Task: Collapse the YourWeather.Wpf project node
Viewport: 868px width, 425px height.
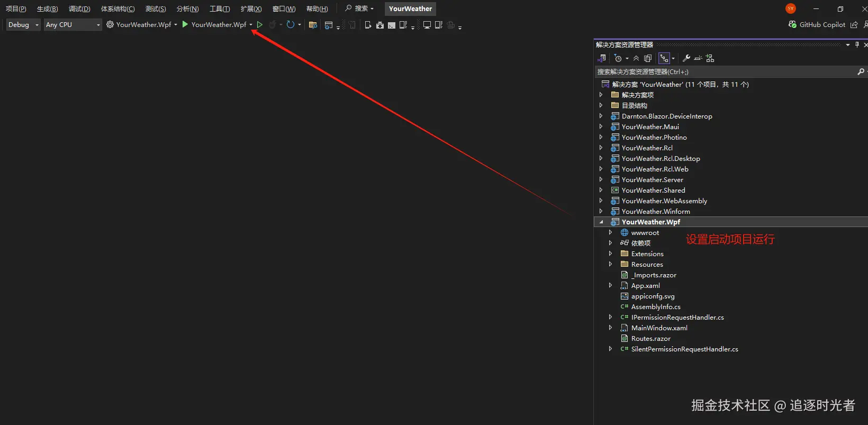Action: click(x=601, y=222)
